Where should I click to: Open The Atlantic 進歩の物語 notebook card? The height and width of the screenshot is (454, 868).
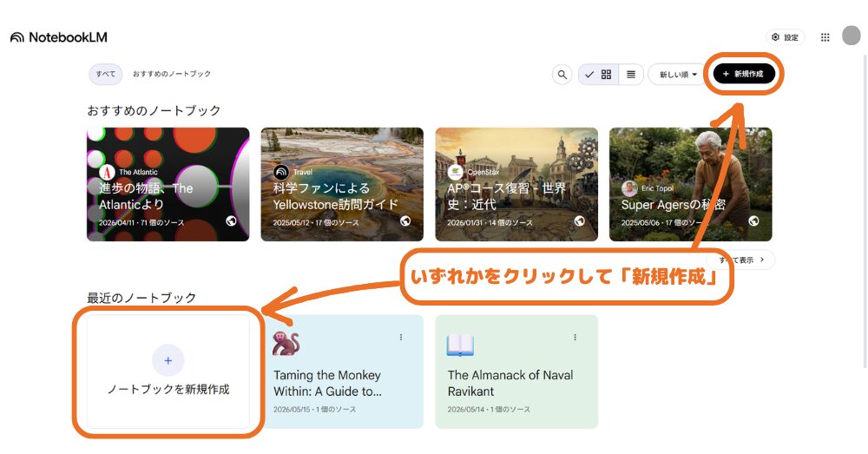[x=168, y=184]
